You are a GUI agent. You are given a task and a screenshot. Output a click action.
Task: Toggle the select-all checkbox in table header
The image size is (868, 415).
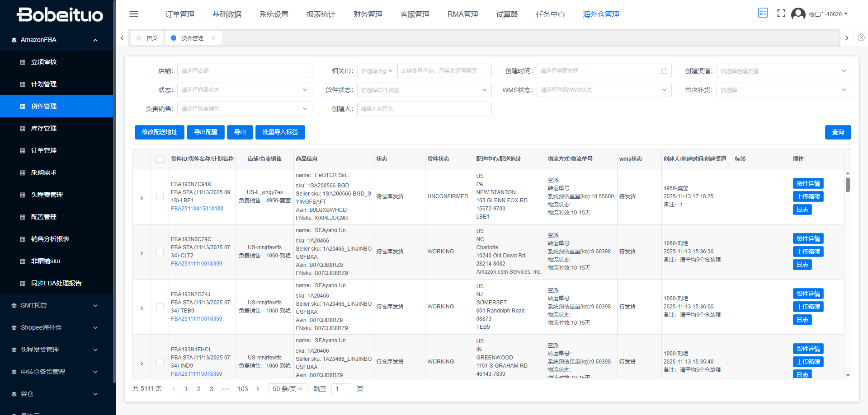click(x=160, y=159)
